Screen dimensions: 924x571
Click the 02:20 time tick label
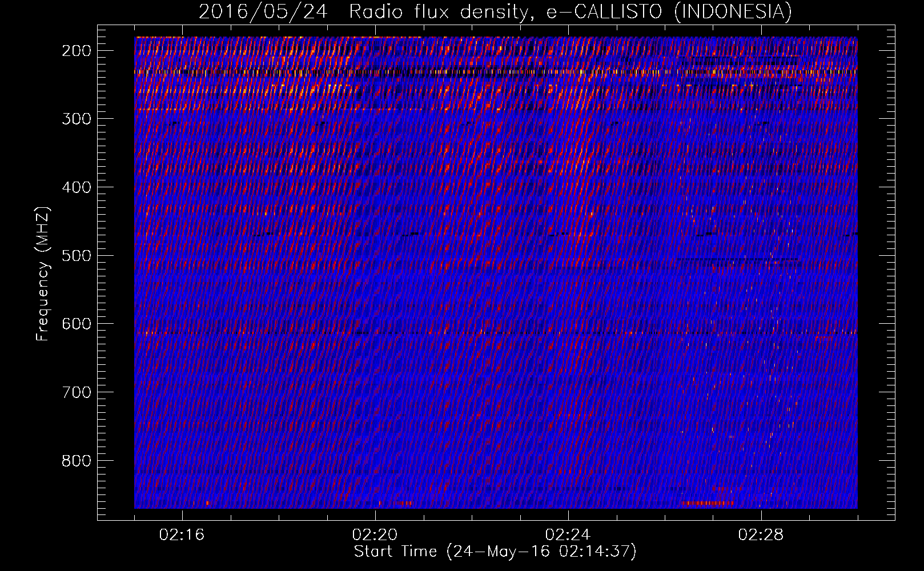375,535
